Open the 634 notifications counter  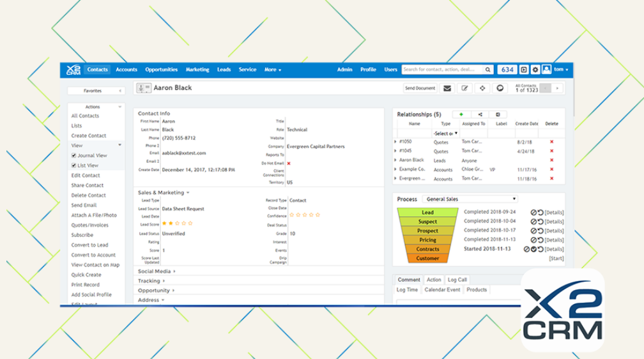[x=507, y=70]
